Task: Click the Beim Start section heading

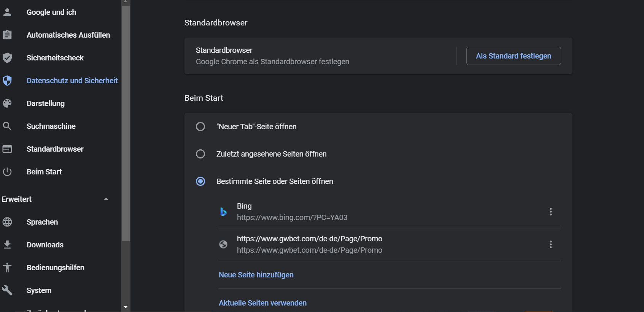Action: (x=204, y=98)
